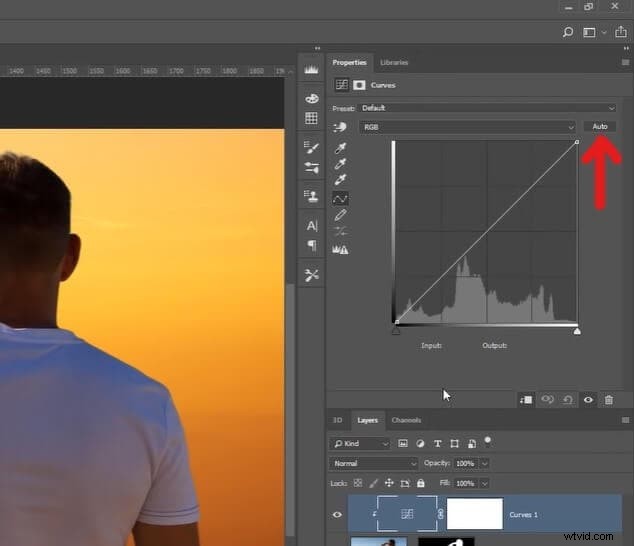Switch to the Channels tab
Viewport: 634px width, 546px height.
tap(406, 420)
